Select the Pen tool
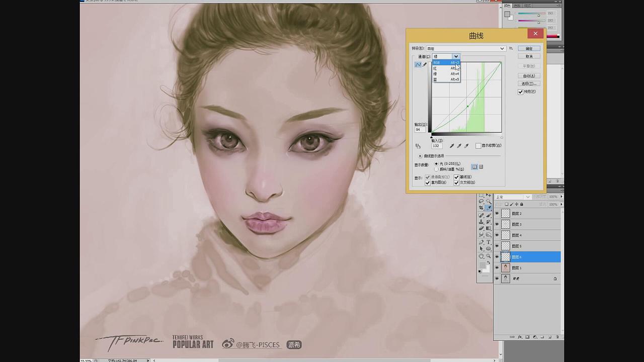Screen dimensions: 644x362 [x=481, y=242]
